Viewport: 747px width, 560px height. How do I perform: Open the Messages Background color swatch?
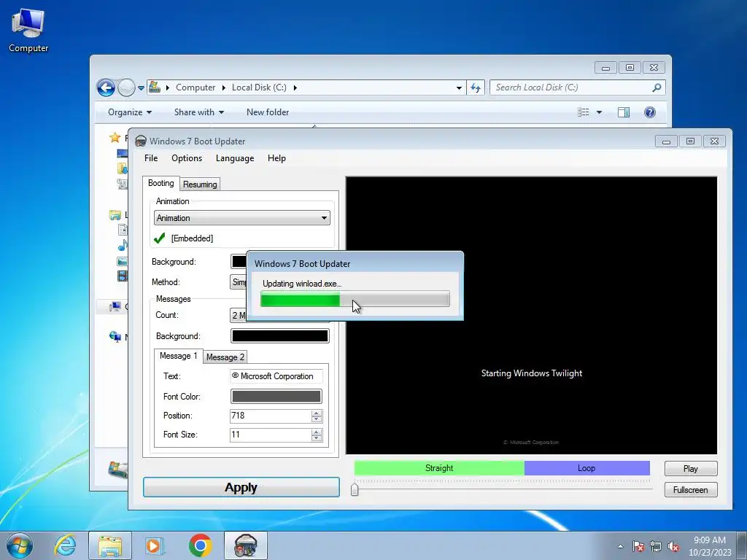click(x=280, y=336)
